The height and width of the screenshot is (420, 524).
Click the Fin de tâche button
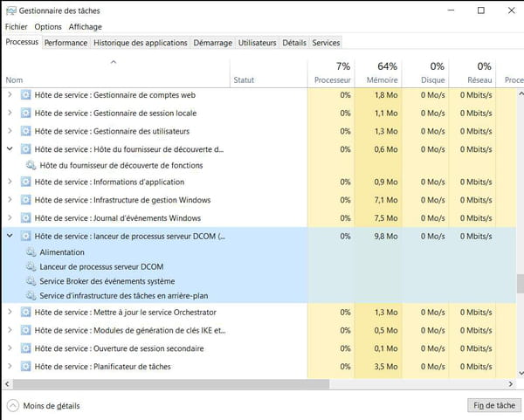(494, 405)
